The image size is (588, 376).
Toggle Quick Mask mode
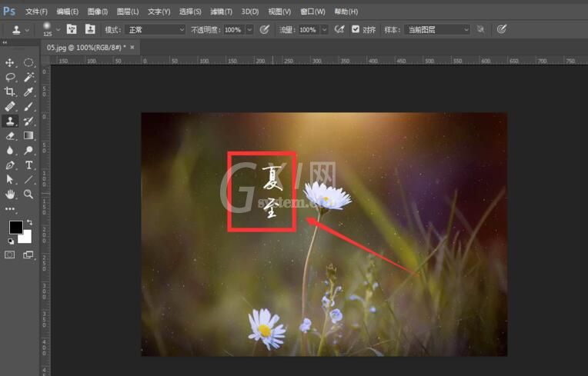(10, 255)
